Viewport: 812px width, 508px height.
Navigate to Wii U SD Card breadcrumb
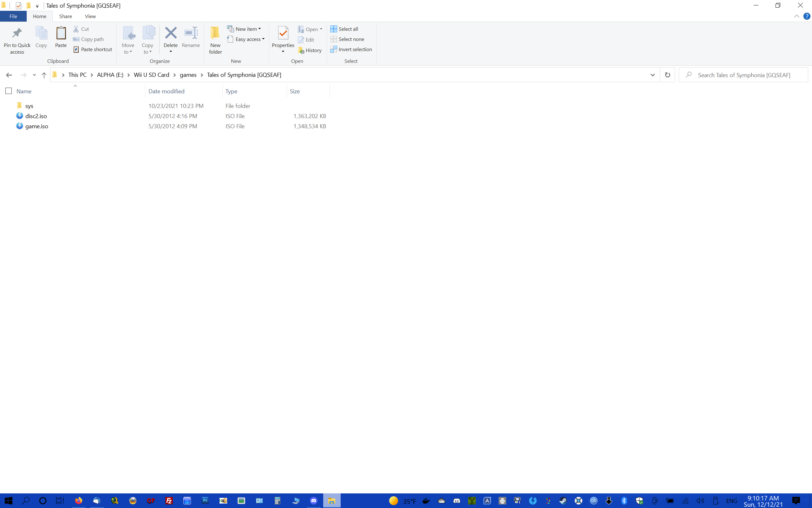(x=151, y=75)
